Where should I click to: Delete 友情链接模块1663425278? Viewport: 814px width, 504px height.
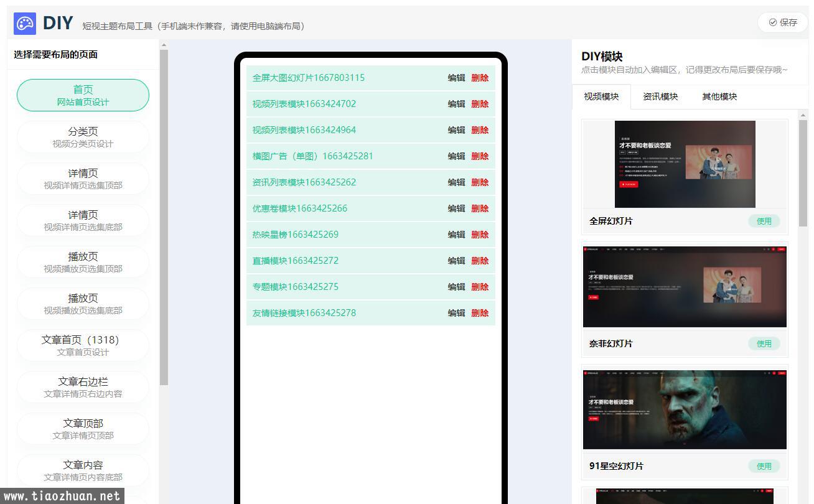pos(480,313)
